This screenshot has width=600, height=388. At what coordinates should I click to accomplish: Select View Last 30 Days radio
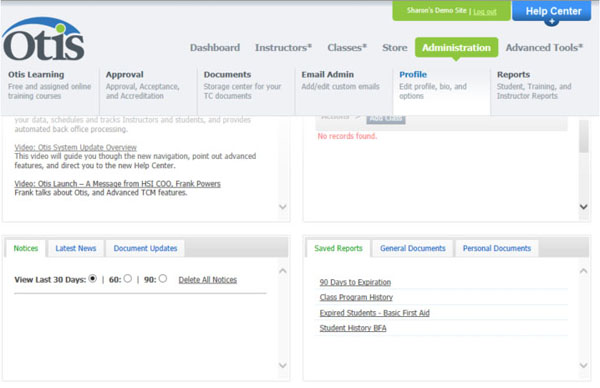[92, 279]
